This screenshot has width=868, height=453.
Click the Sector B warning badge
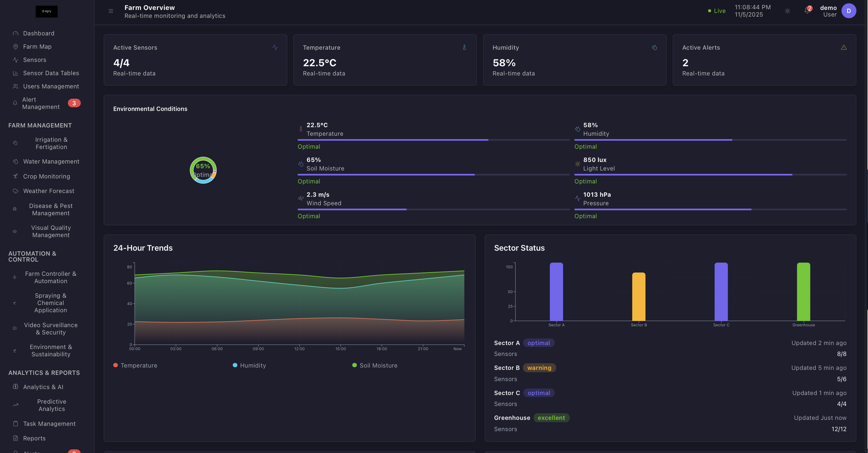point(539,368)
